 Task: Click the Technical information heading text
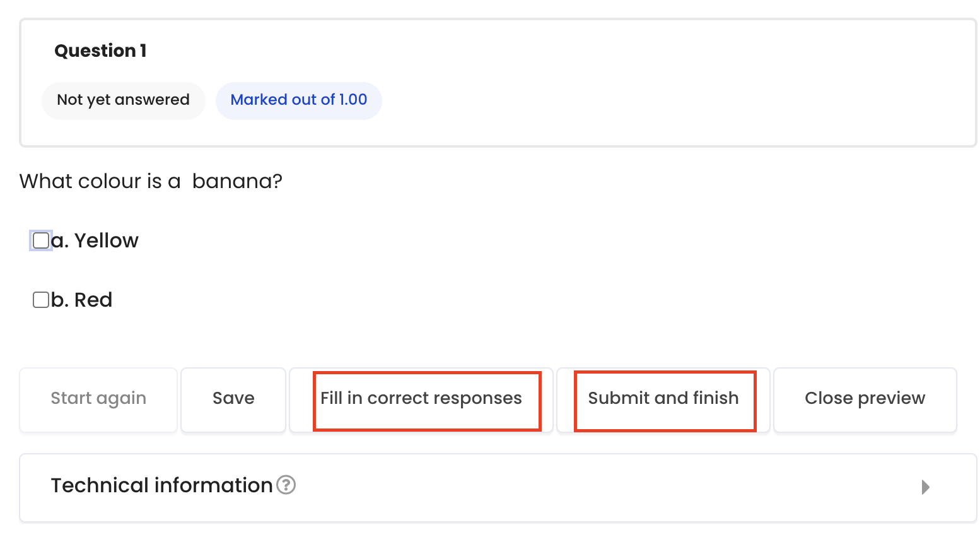[162, 485]
